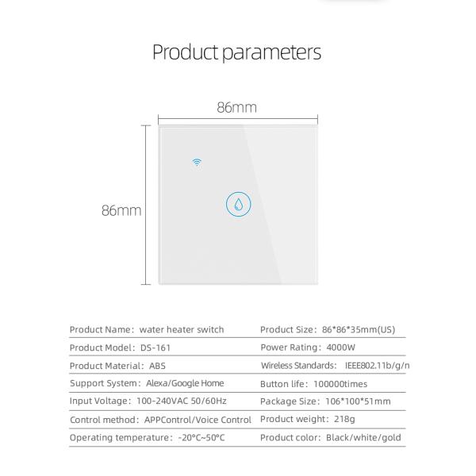Select the Product Material ABS row
Viewport: 476px width, 476px height.
(117, 366)
